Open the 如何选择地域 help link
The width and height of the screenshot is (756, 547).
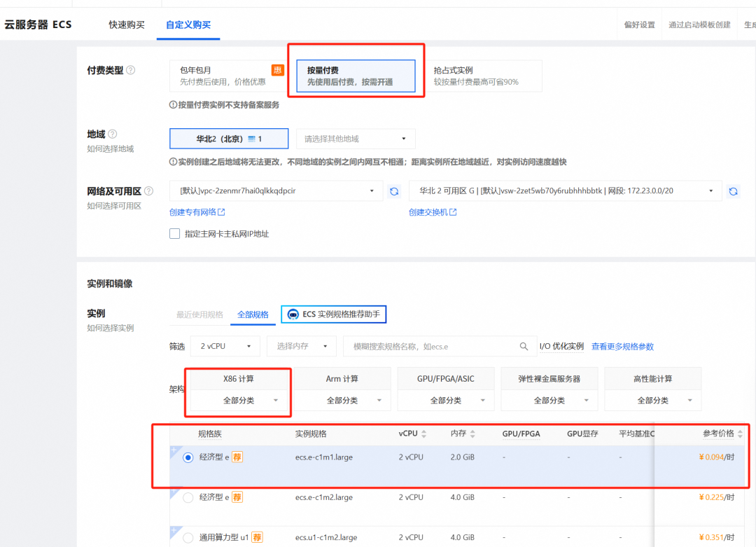[111, 148]
